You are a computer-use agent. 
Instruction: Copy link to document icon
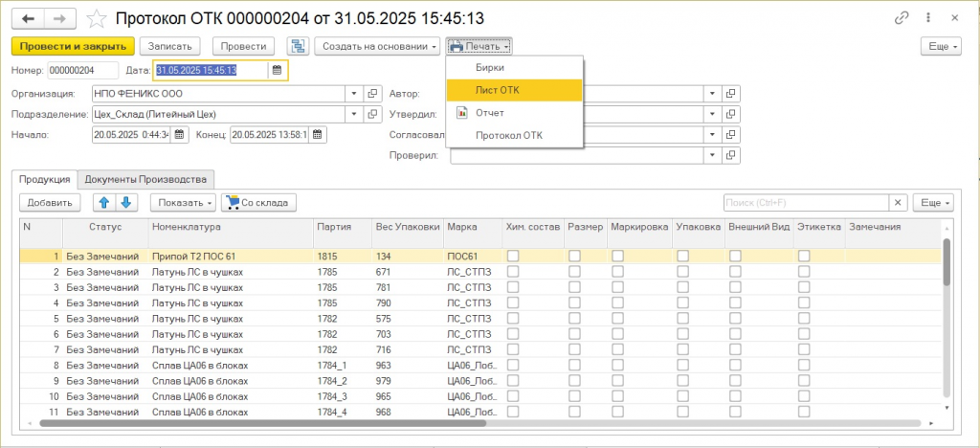click(902, 18)
